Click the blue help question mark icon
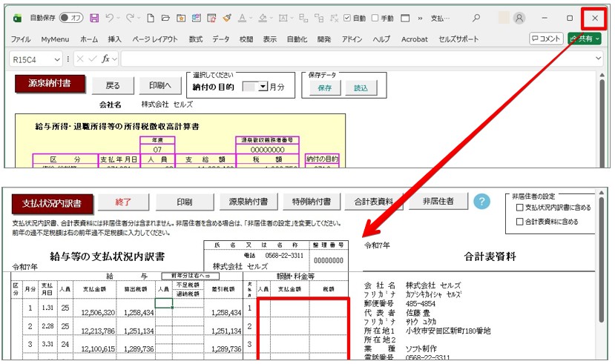The image size is (615, 364). click(482, 202)
